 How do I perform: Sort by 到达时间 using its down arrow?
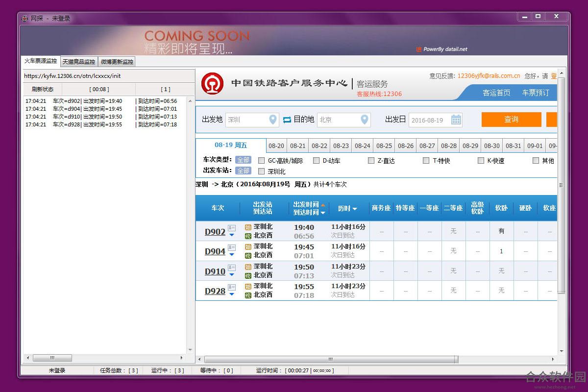323,213
